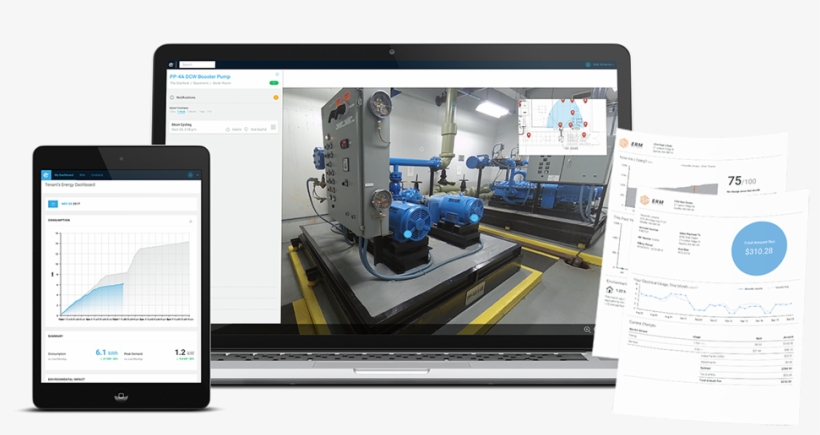Mark Short Cycling notification as Not Useful
The height and width of the screenshot is (435, 820).
[x=256, y=129]
